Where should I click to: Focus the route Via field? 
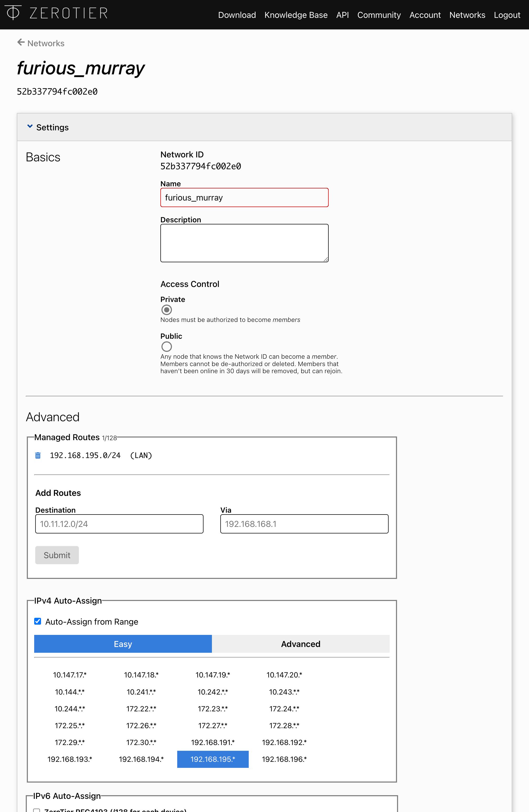coord(304,524)
